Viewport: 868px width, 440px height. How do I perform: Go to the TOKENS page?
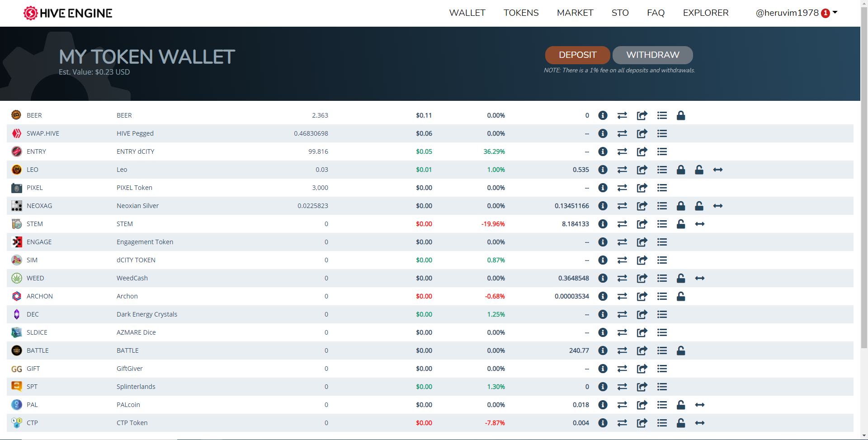(x=521, y=13)
